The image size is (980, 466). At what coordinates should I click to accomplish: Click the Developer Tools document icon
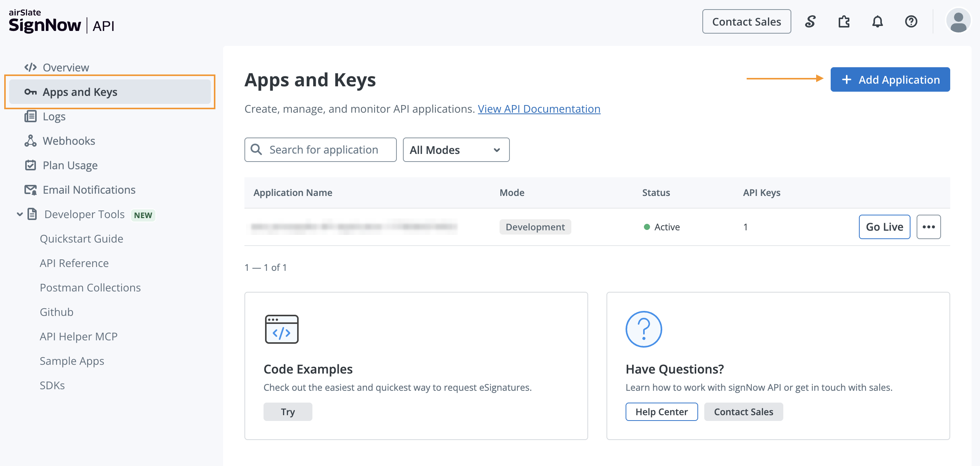tap(32, 214)
